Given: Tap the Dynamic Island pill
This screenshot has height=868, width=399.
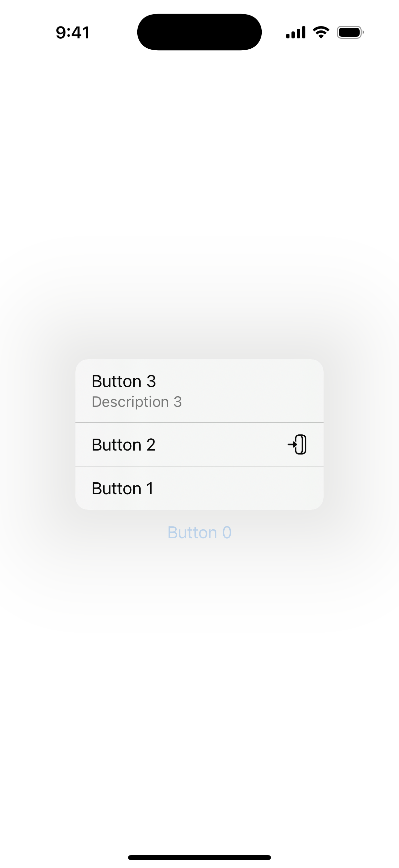Looking at the screenshot, I should [199, 32].
